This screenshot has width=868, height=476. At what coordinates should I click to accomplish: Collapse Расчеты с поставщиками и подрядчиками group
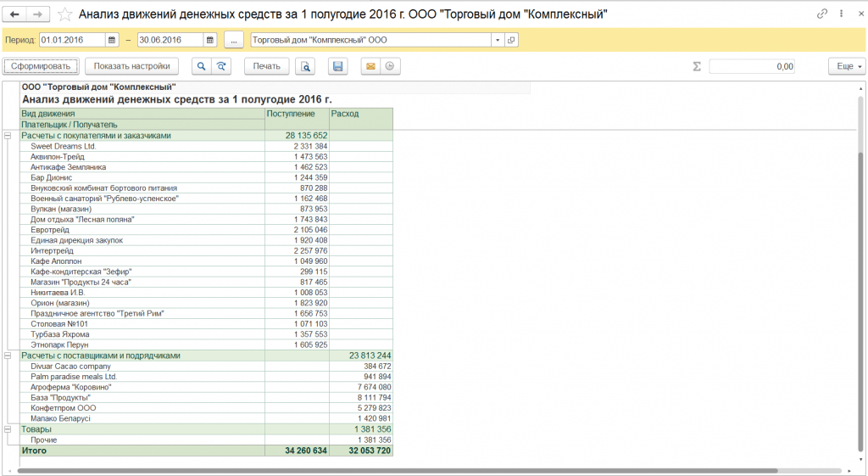[x=8, y=356]
